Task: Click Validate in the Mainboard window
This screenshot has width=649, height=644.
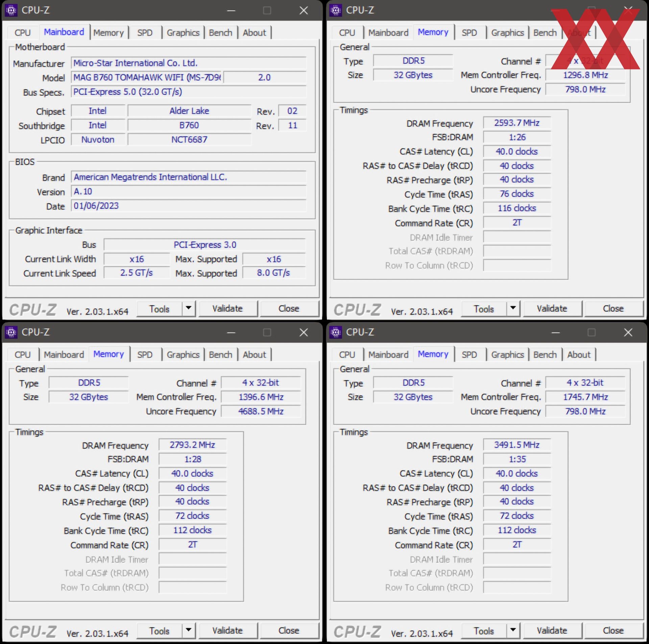Action: (227, 309)
